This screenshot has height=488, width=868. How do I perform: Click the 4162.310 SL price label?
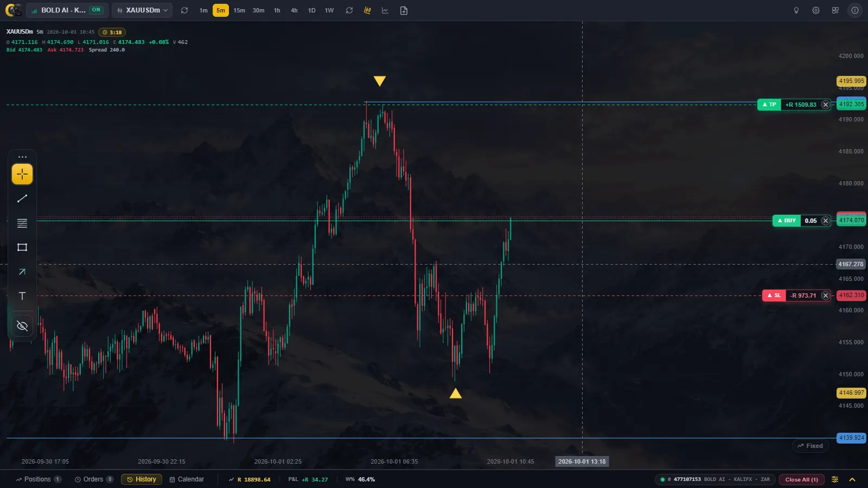click(x=852, y=296)
